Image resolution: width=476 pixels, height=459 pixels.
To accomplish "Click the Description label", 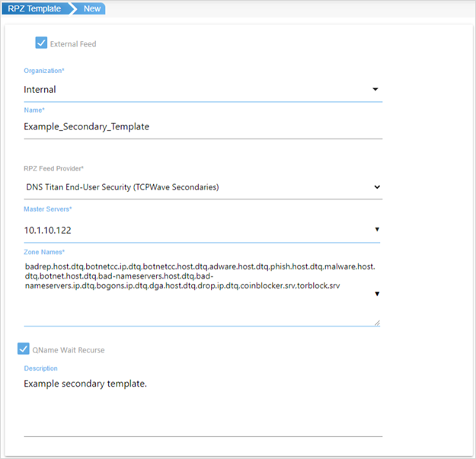I will point(40,368).
